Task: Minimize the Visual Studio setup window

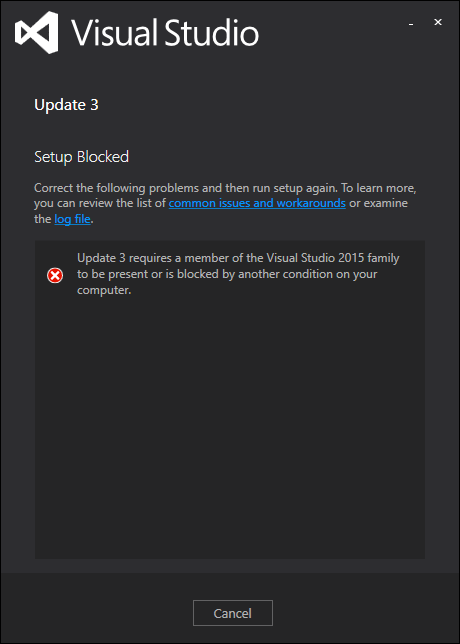Action: point(411,24)
